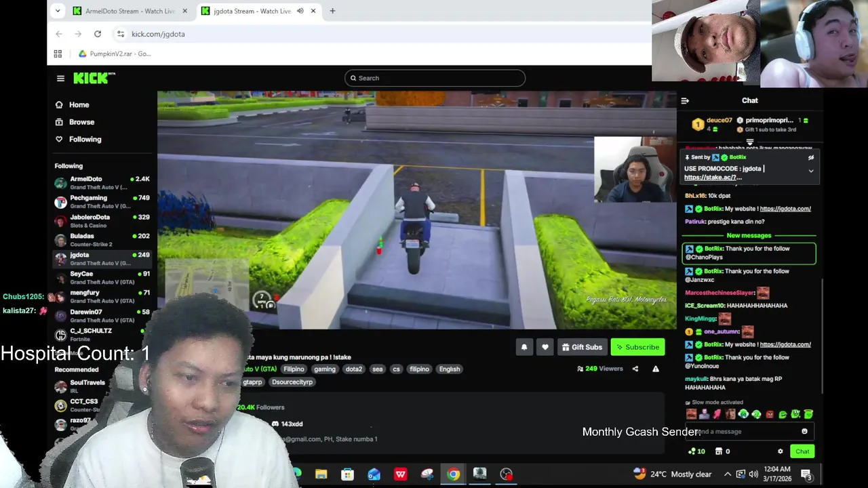868x488 pixels.
Task: Show hidden system tray icons
Action: point(728,474)
